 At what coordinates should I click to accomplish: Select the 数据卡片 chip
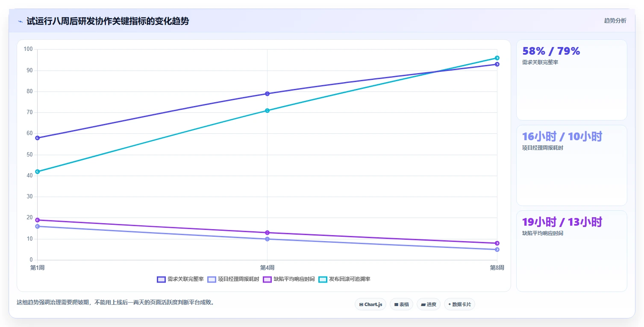click(x=459, y=304)
